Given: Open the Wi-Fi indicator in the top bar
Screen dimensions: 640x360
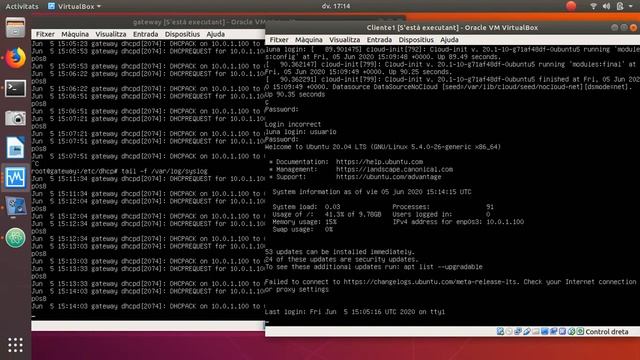Looking at the screenshot, I should tap(593, 6).
